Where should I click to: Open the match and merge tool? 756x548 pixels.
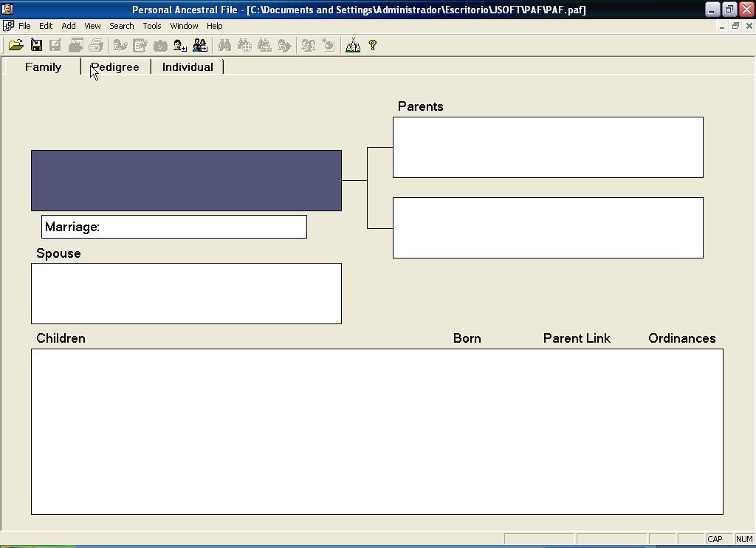(x=308, y=45)
